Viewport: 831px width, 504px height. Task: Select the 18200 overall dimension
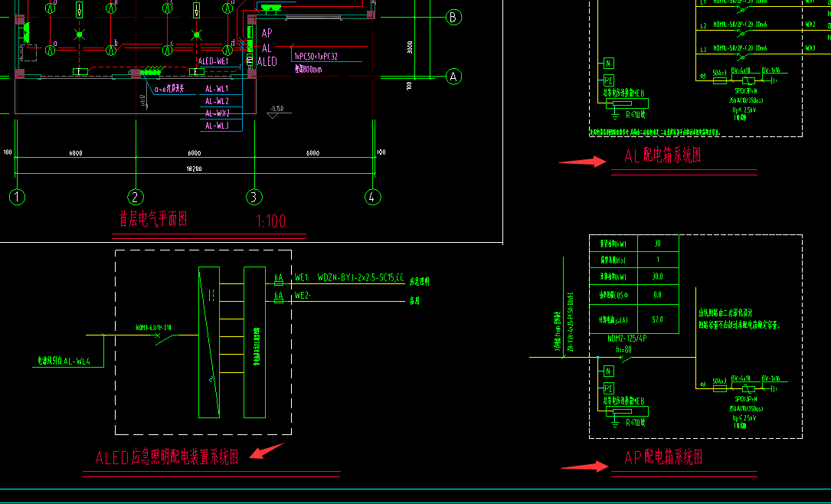194,169
